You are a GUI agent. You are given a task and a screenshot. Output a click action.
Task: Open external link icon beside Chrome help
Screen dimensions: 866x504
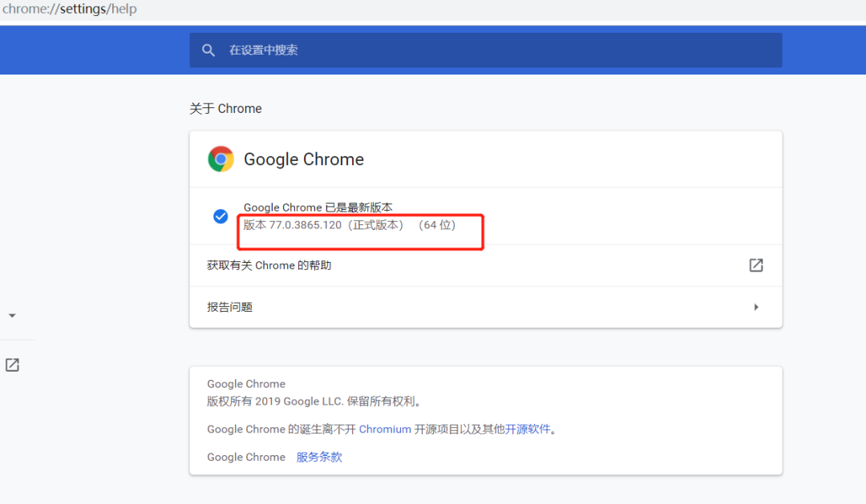(756, 265)
